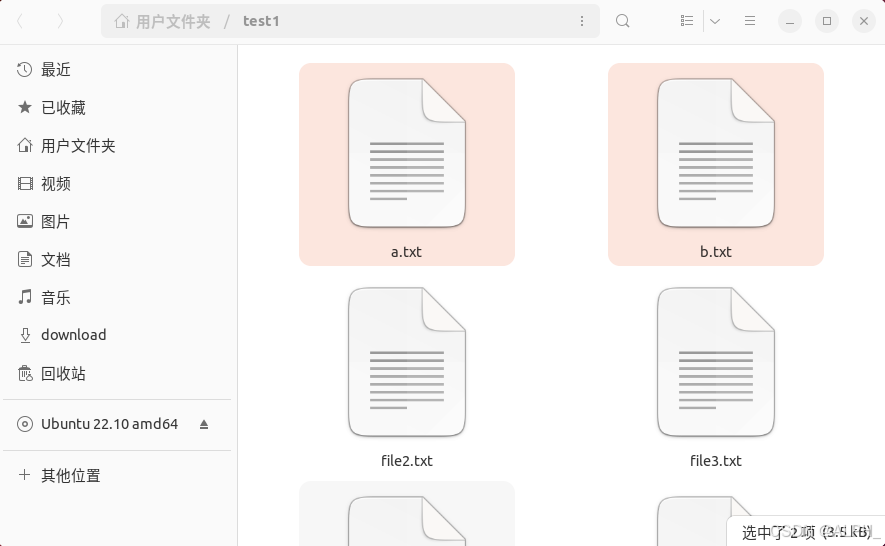Click the forward navigation arrow
The height and width of the screenshot is (546, 885).
pyautogui.click(x=60, y=21)
